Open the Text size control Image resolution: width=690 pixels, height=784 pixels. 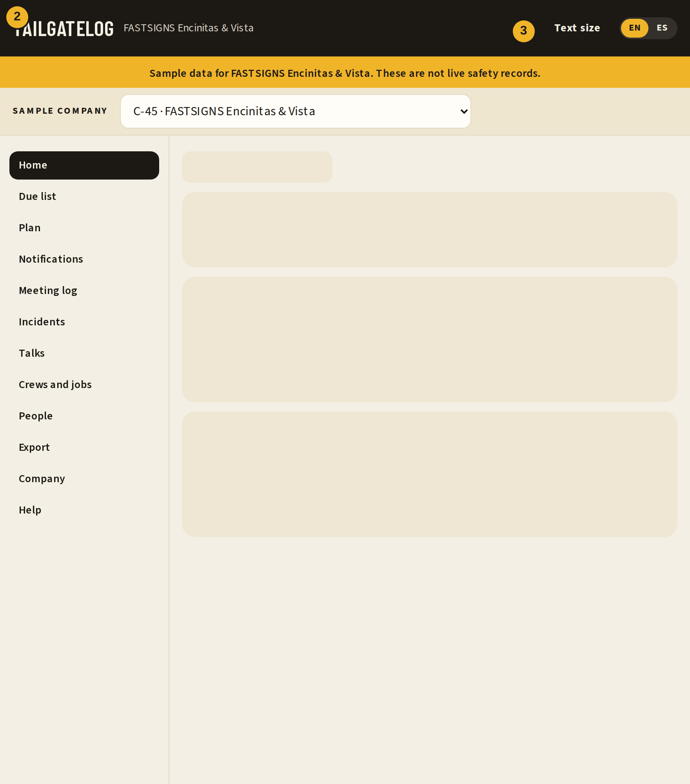click(577, 28)
